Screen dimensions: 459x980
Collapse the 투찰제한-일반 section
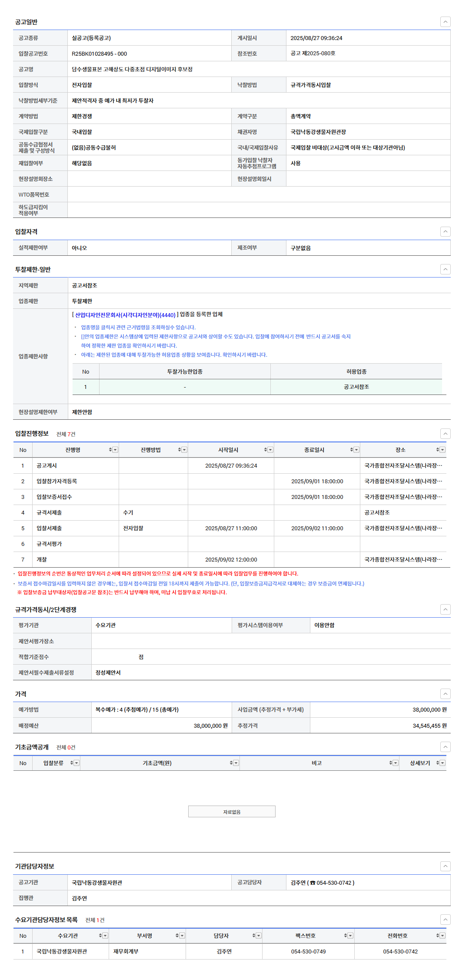[445, 269]
